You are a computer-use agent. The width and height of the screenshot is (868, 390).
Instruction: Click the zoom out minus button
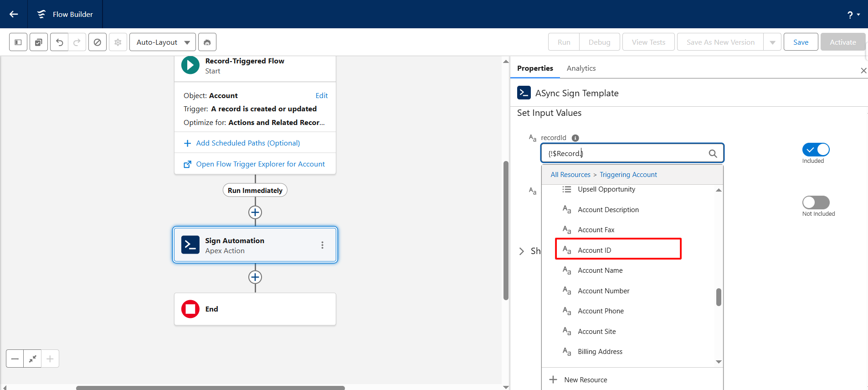click(x=15, y=359)
